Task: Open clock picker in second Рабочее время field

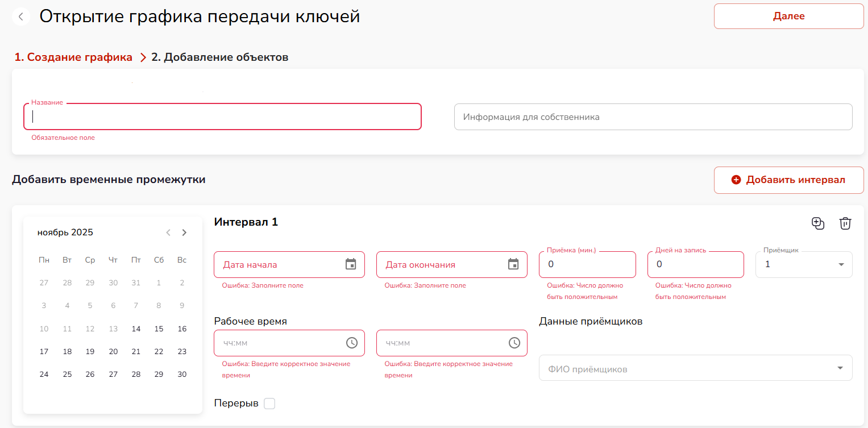Action: point(514,343)
